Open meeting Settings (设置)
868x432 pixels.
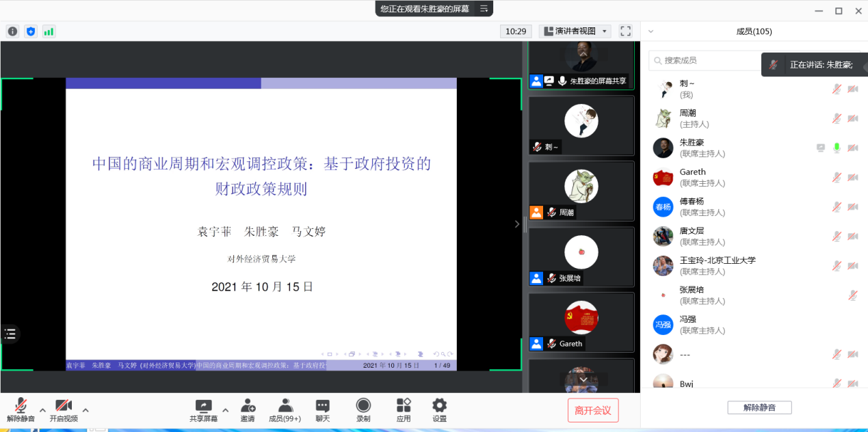point(439,410)
